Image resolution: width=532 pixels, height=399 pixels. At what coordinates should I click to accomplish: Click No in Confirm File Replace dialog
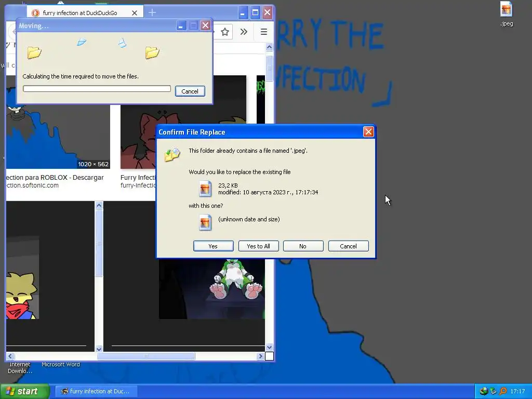click(x=303, y=246)
